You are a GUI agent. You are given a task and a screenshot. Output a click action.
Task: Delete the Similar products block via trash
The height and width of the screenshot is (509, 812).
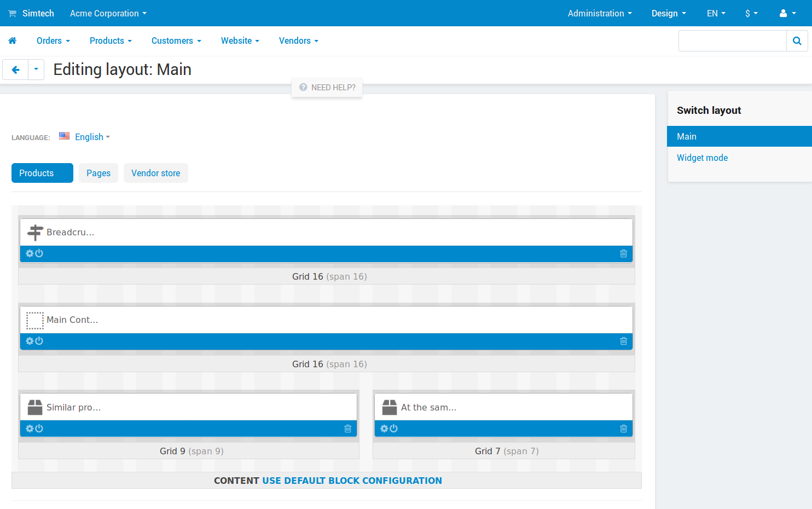tap(347, 429)
